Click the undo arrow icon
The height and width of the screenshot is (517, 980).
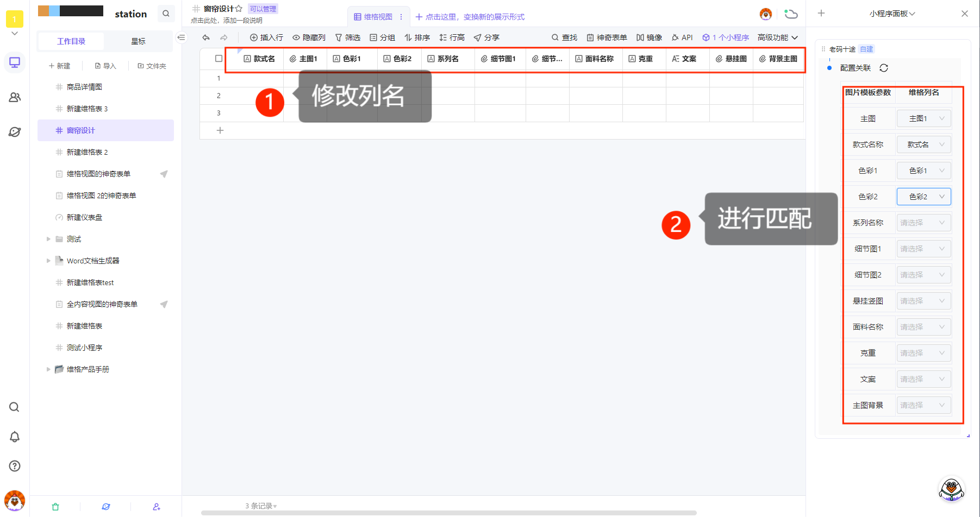(x=206, y=37)
